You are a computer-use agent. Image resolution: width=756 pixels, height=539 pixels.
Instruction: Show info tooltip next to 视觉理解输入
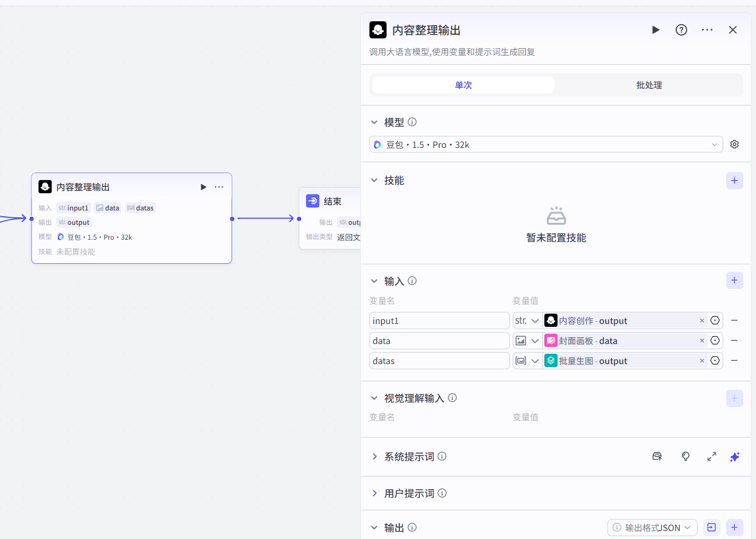[452, 397]
